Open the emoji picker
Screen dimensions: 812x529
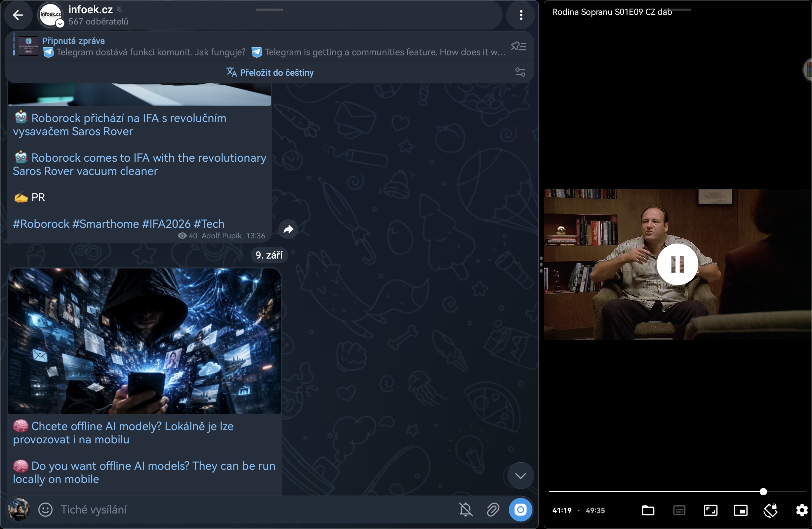point(45,509)
